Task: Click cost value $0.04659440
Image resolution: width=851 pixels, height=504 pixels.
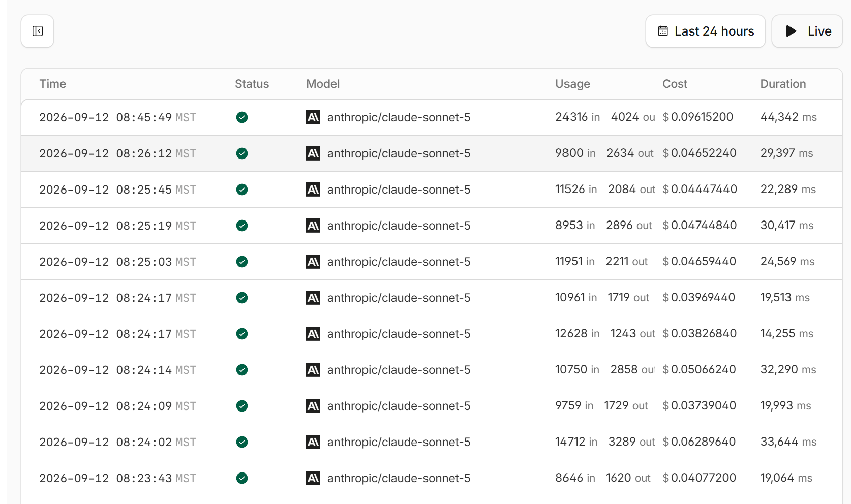Action: pos(700,261)
